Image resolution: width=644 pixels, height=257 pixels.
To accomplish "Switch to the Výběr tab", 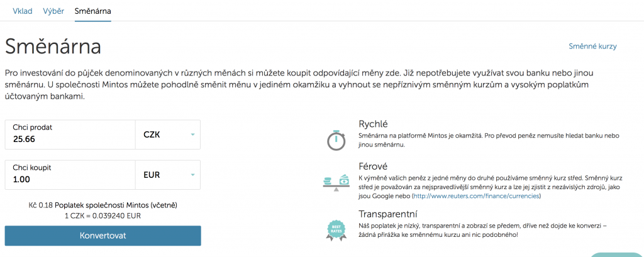I will 53,11.
